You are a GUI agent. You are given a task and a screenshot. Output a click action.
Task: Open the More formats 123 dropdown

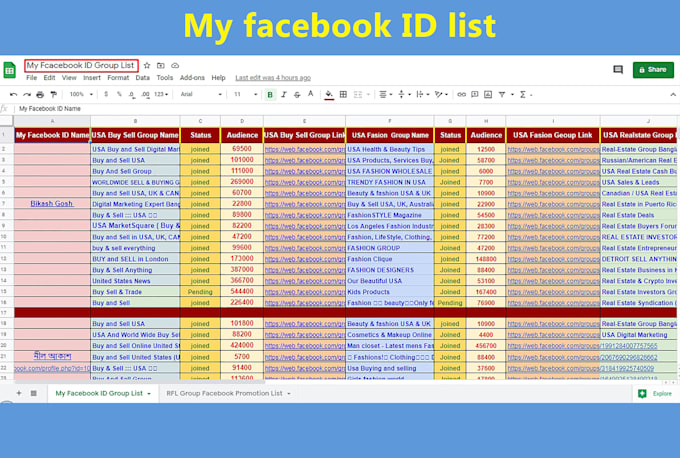[161, 94]
